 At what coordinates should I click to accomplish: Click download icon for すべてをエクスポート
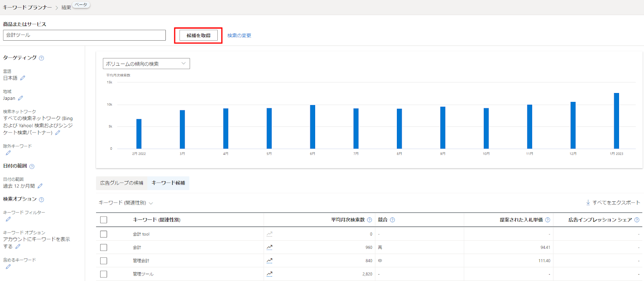(x=588, y=202)
